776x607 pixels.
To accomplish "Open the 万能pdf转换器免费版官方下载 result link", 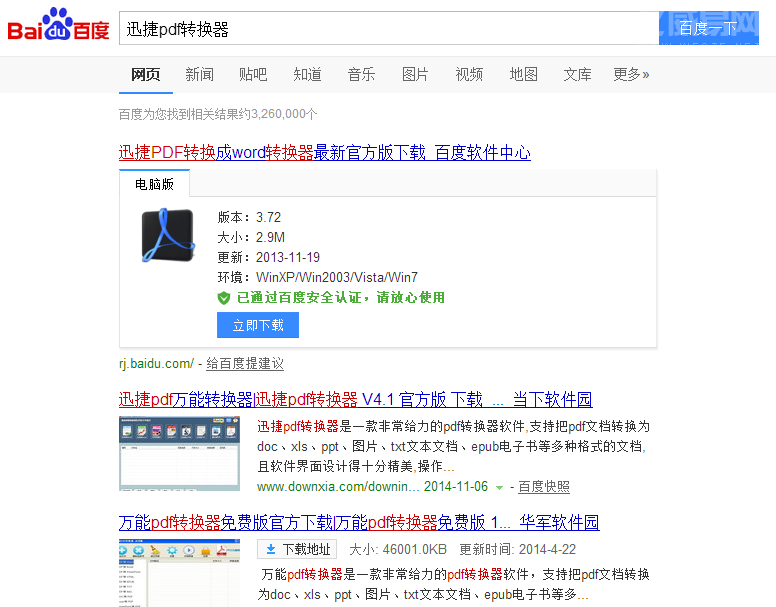I will (359, 522).
